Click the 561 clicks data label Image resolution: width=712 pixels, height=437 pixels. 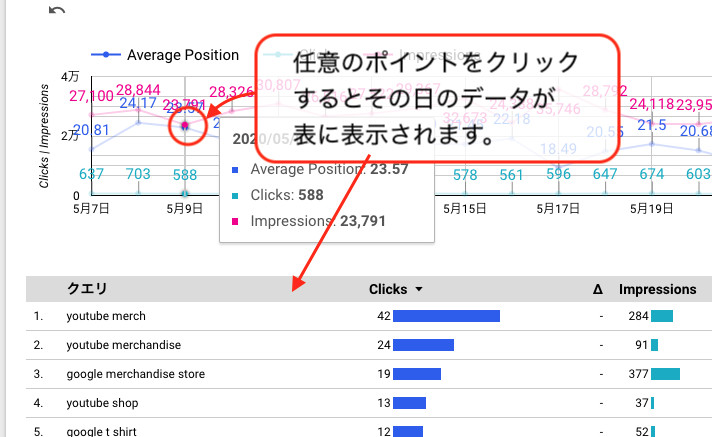click(512, 175)
